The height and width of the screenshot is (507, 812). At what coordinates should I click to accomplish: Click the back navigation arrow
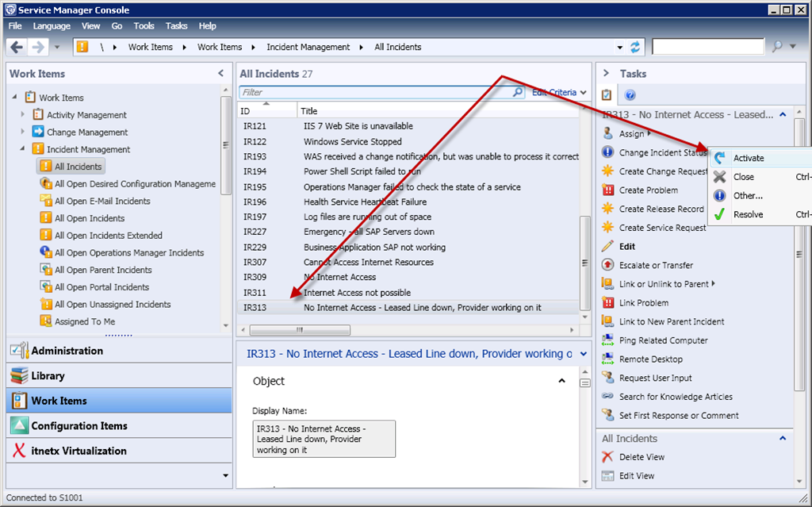pos(17,47)
